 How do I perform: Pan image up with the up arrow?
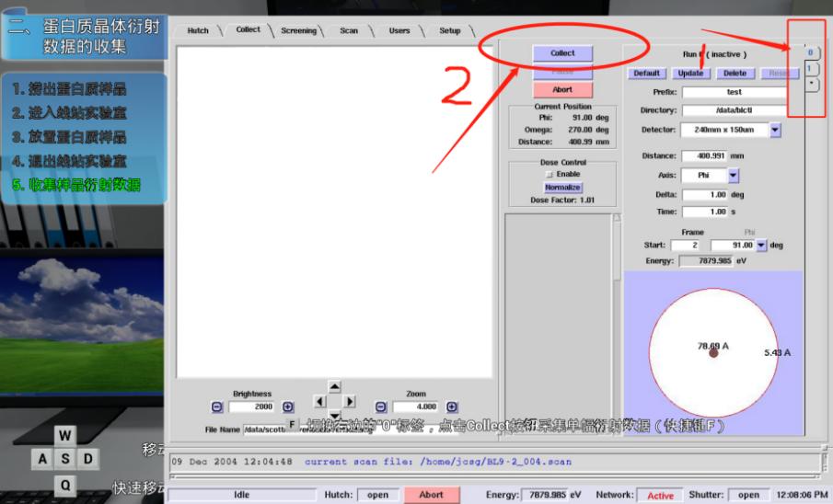(335, 386)
